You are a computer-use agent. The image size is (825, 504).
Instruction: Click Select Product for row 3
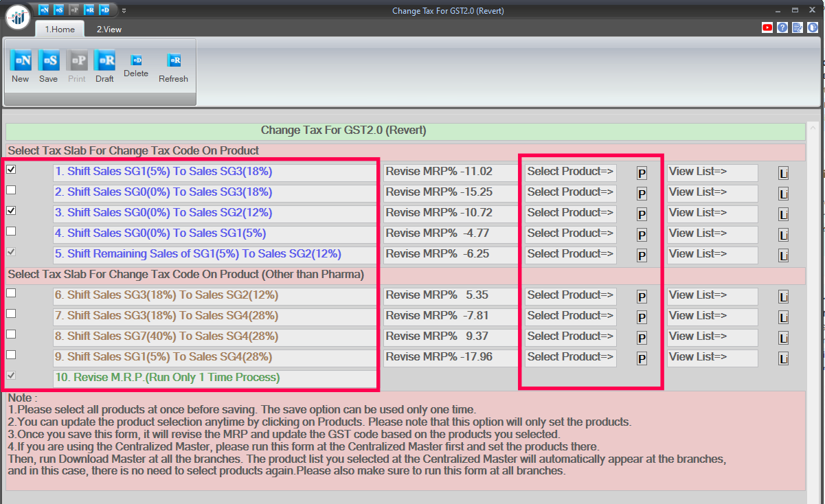[x=570, y=213]
